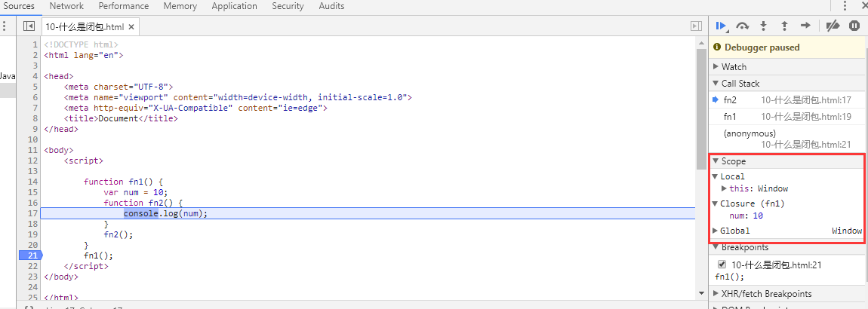Click console.log(num); on line 17
Image resolution: width=868 pixels, height=309 pixels.
(165, 213)
